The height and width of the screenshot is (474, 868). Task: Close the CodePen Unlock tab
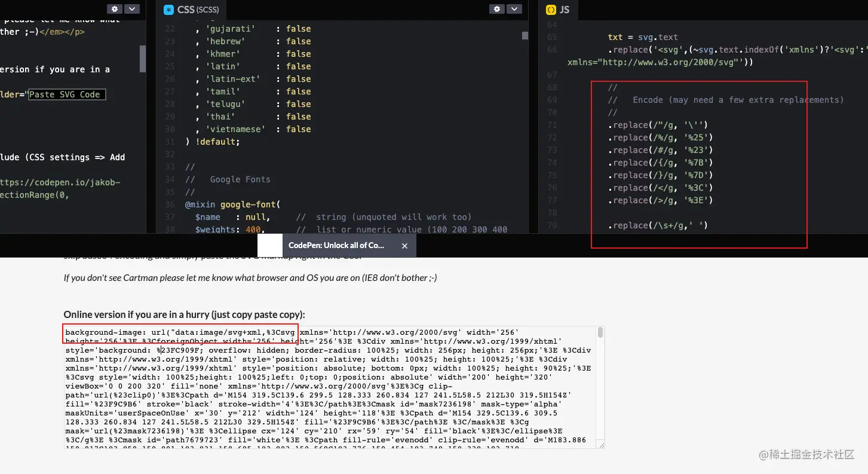point(404,246)
